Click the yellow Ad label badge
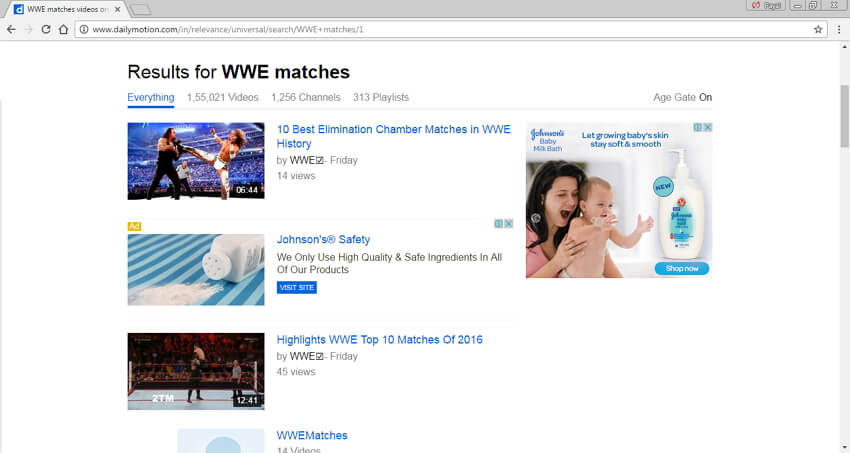 click(x=134, y=226)
